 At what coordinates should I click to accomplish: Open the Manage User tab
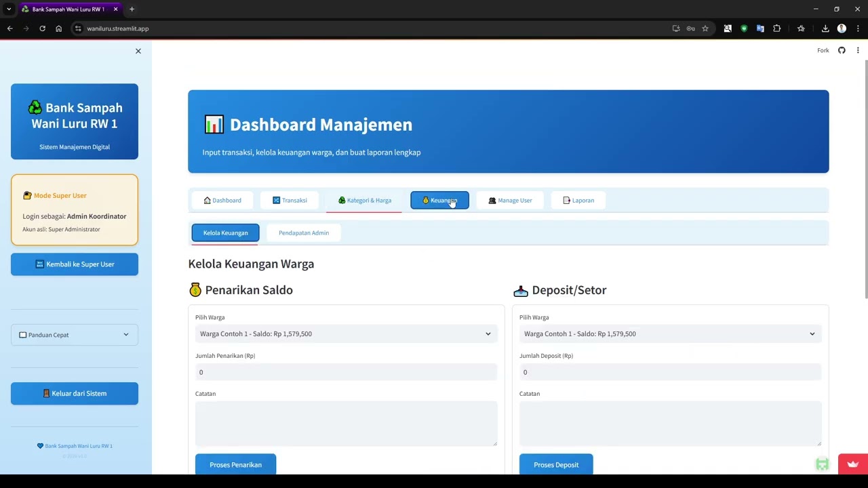(x=510, y=200)
